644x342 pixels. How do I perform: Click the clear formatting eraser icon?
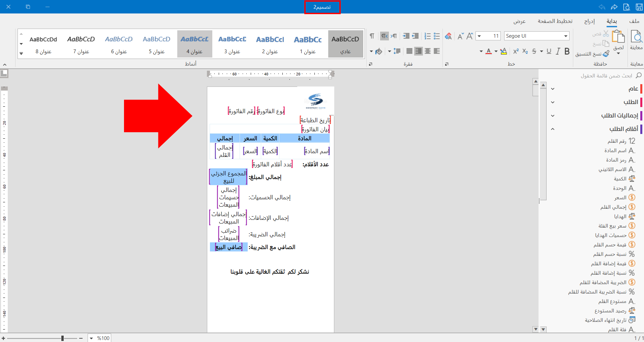point(448,36)
